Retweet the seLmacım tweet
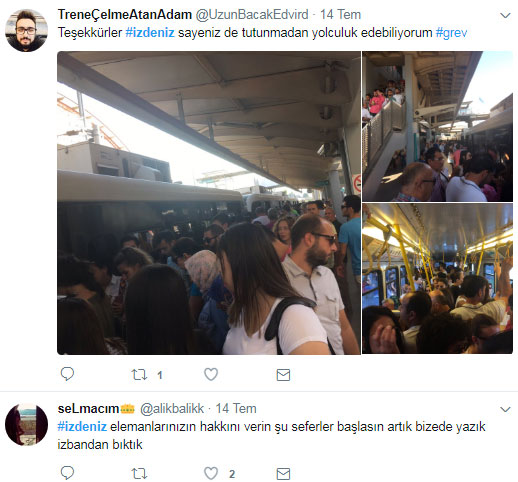Screen dimensions: 518x482 pyautogui.click(x=139, y=473)
